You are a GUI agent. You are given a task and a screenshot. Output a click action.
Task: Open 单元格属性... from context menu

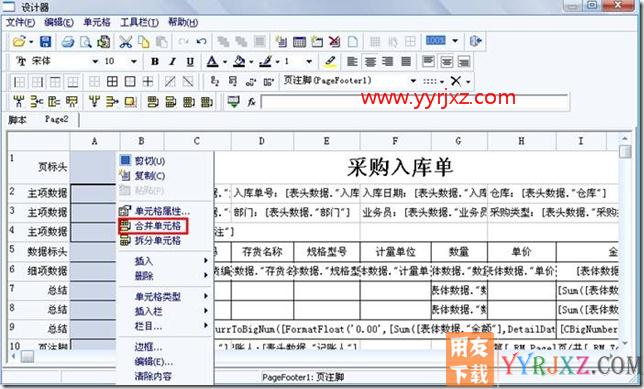(162, 211)
